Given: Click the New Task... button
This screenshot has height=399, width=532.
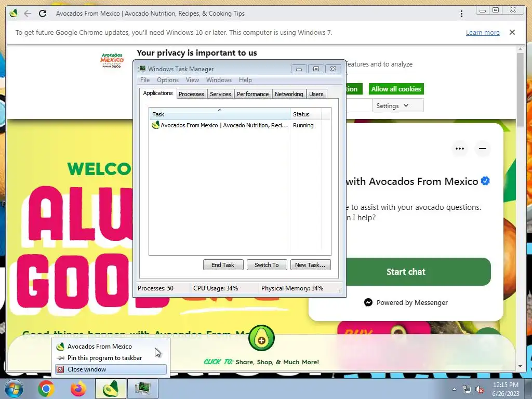Looking at the screenshot, I should coord(310,265).
